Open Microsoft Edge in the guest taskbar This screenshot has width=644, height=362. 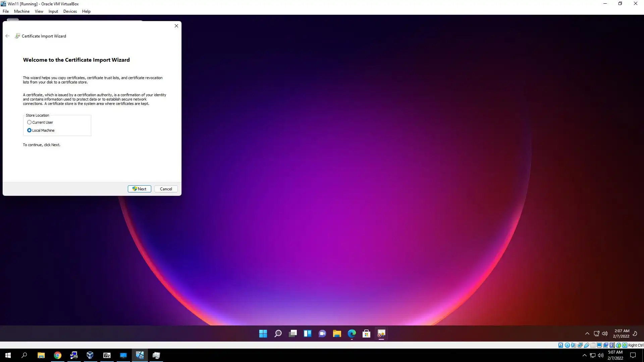click(x=352, y=334)
